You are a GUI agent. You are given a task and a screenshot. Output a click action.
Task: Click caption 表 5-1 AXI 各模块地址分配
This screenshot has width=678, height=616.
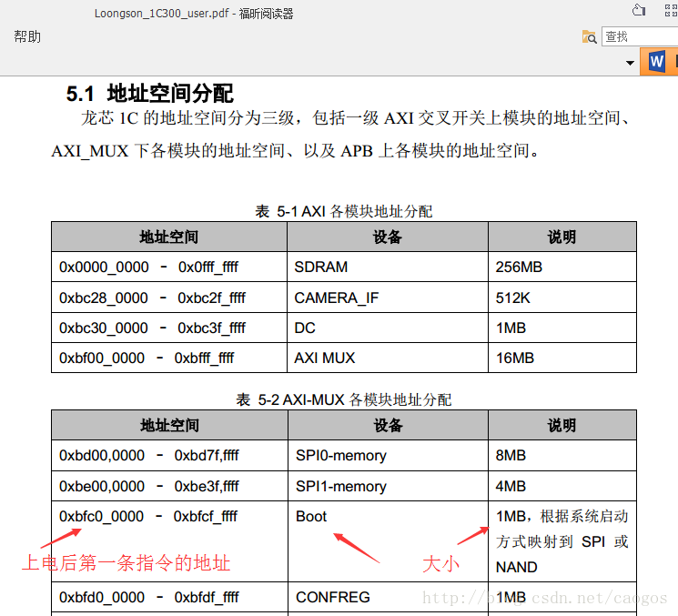point(344,211)
